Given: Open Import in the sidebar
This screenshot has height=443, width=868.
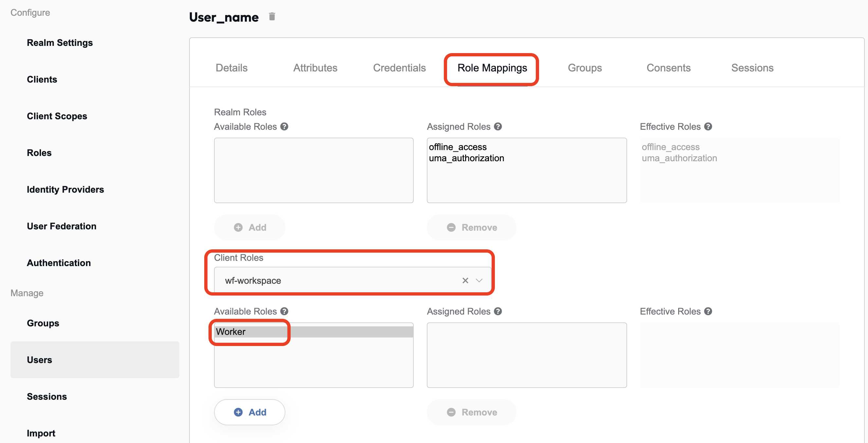Looking at the screenshot, I should click(41, 433).
